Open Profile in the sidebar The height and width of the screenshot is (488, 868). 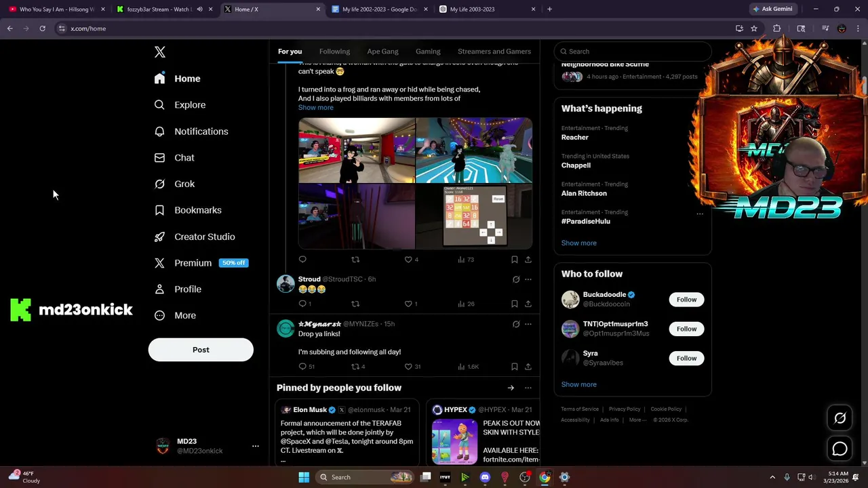[178, 289]
